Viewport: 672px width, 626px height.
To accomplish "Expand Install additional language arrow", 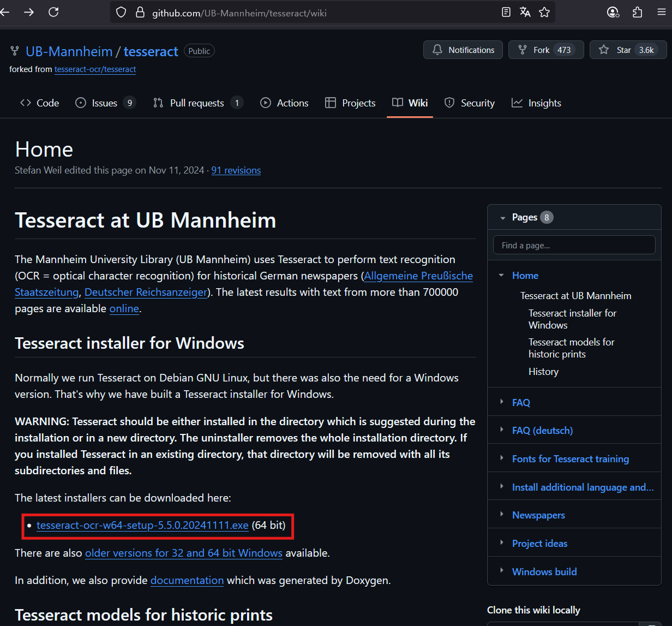I will 502,486.
